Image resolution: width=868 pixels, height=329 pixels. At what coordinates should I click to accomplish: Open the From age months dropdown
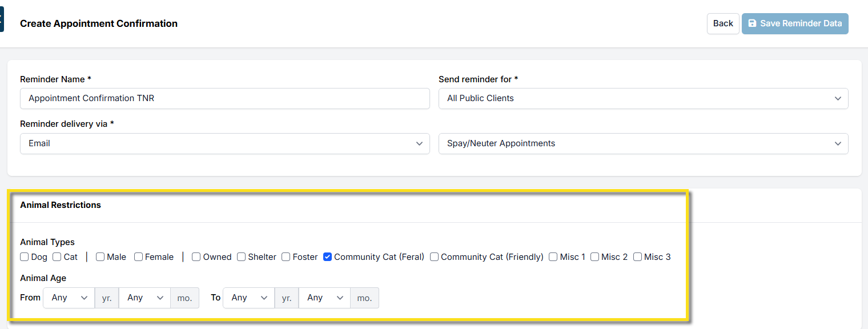(x=144, y=298)
